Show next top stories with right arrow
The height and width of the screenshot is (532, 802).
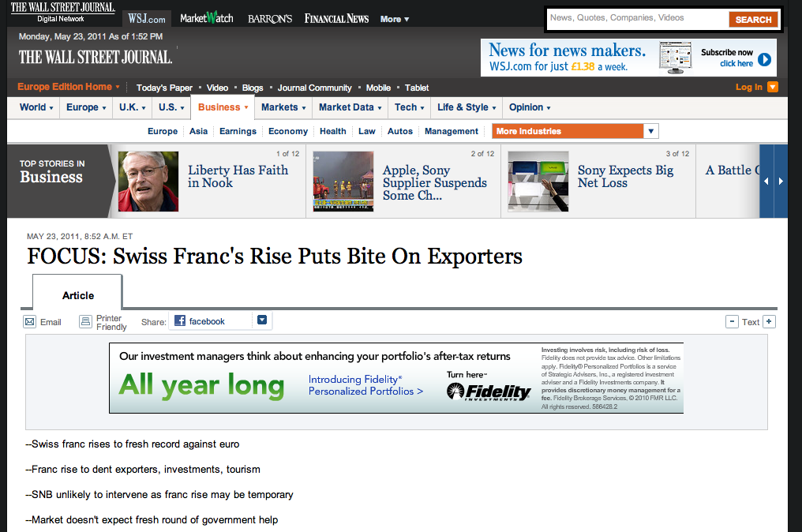tap(781, 181)
